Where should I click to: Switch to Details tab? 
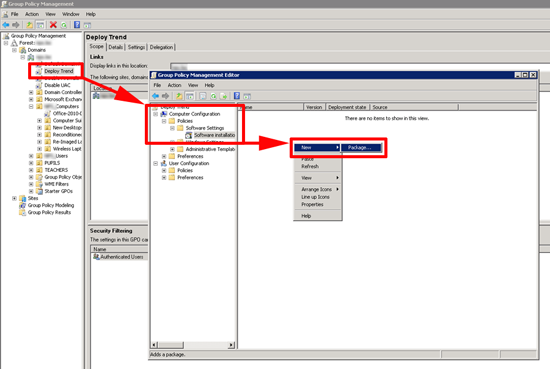pos(115,47)
